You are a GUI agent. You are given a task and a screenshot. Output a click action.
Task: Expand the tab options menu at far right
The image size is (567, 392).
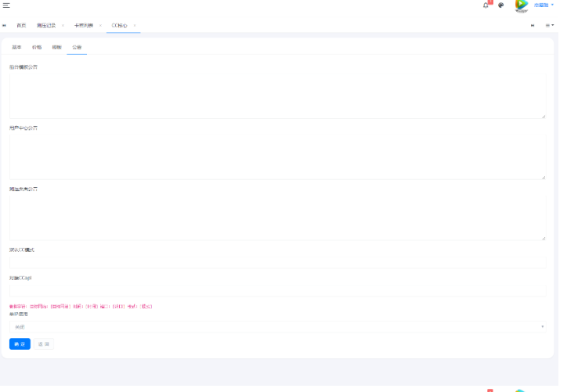click(549, 25)
